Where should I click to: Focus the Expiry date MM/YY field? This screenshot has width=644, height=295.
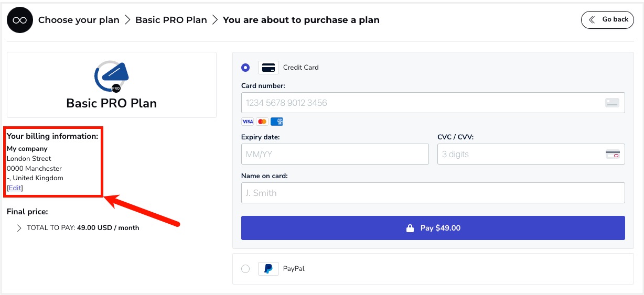335,154
